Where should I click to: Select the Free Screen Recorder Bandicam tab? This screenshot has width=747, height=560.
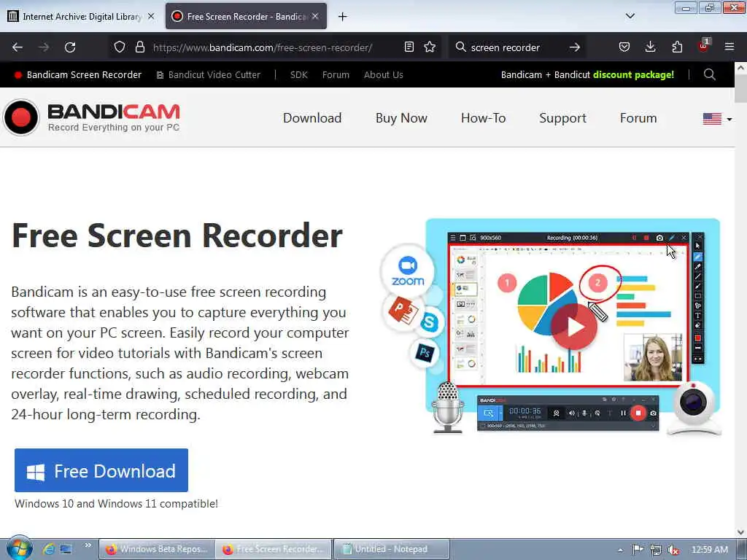246,17
